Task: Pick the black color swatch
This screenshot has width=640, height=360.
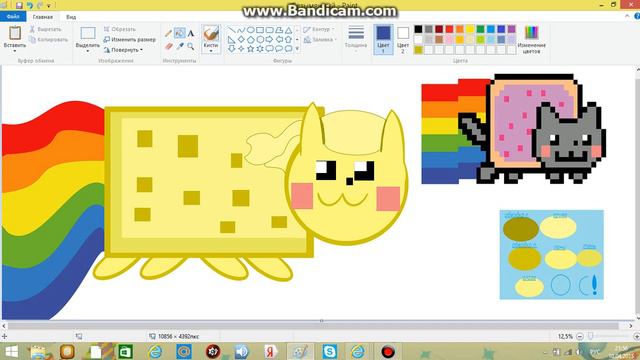Action: click(x=418, y=29)
